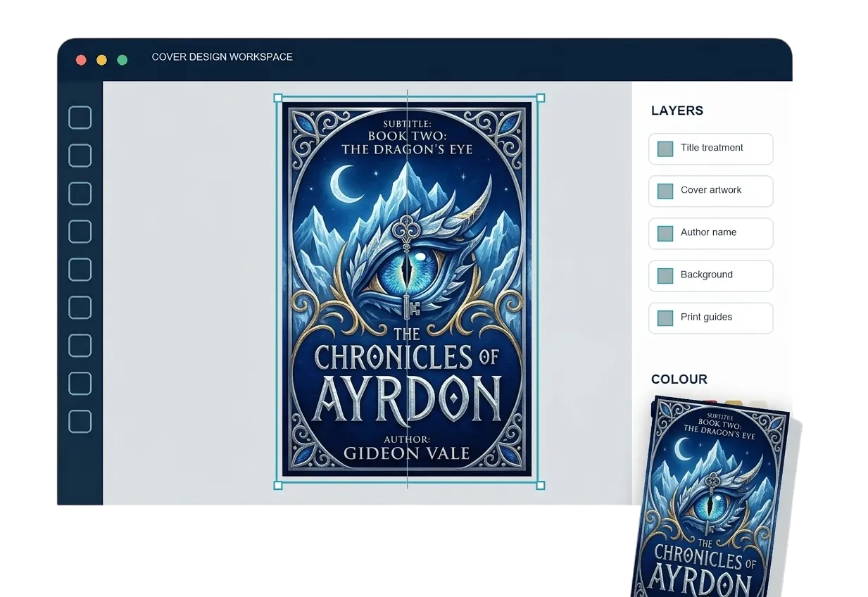Grab the bottom-left selection handle of the cover
The image size is (868, 597).
pyautogui.click(x=277, y=485)
